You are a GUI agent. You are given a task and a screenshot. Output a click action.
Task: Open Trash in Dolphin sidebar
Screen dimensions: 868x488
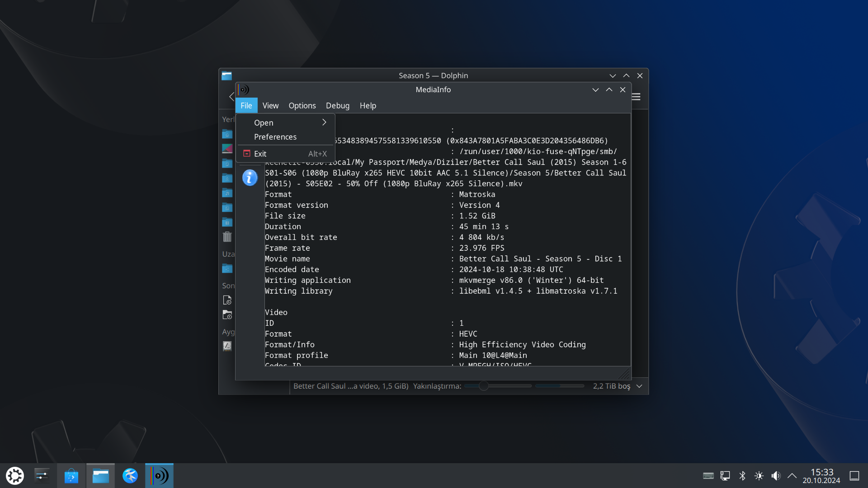[227, 237]
